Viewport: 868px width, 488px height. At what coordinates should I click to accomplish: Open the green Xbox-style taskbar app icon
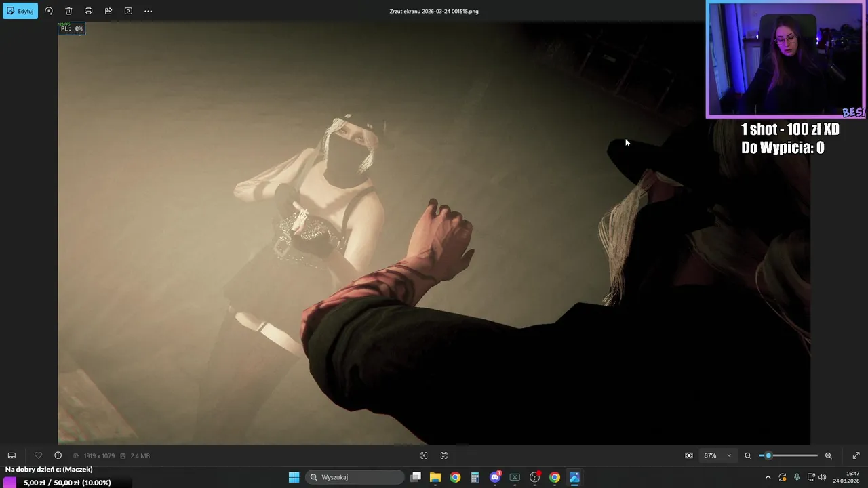pyautogui.click(x=515, y=477)
